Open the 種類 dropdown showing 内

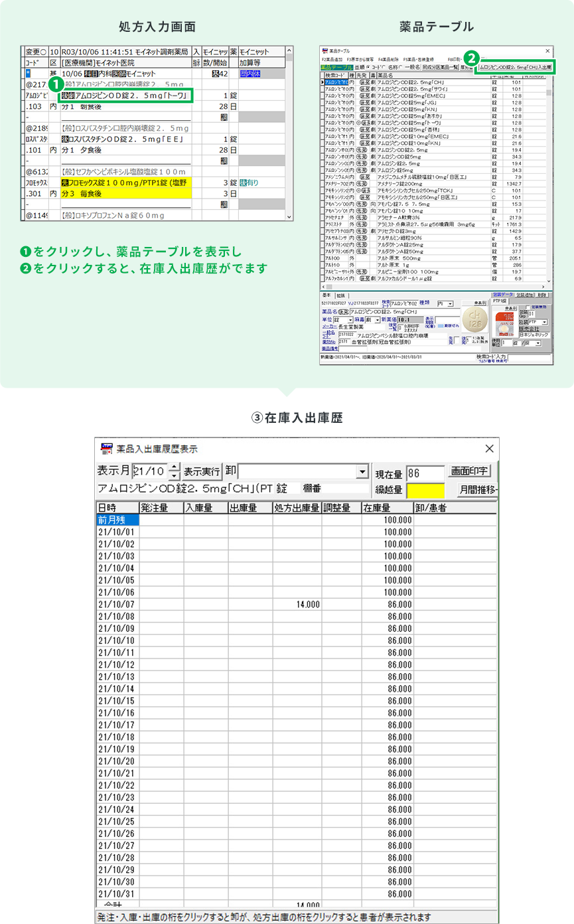445,303
